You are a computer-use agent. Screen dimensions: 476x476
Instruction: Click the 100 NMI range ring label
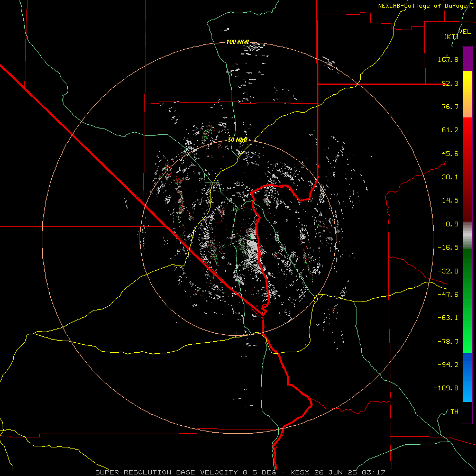pos(237,42)
